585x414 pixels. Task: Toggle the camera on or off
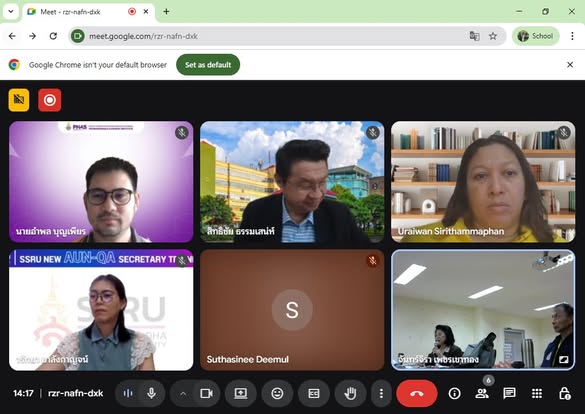206,393
